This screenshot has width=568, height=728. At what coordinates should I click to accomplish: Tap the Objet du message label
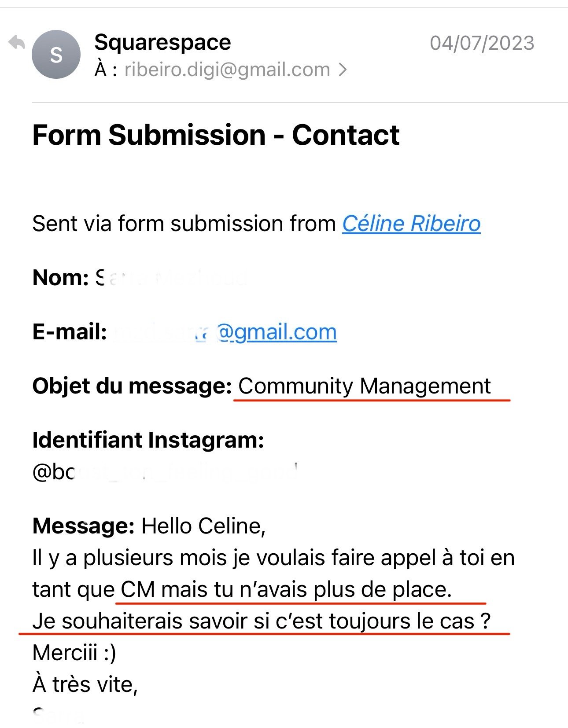(x=132, y=386)
